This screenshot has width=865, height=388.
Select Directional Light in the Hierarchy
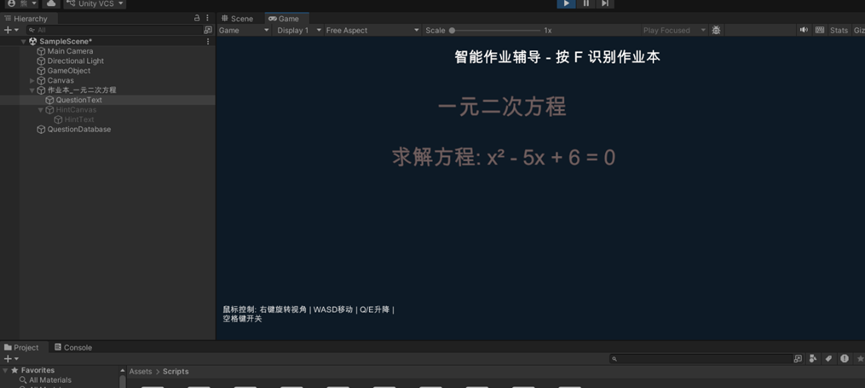pos(76,61)
